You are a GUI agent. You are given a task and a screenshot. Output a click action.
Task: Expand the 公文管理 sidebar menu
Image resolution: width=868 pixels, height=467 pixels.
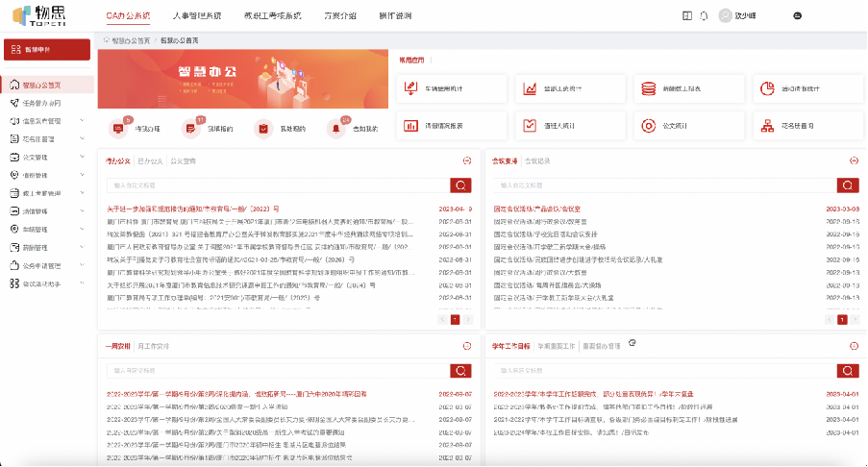click(81, 157)
